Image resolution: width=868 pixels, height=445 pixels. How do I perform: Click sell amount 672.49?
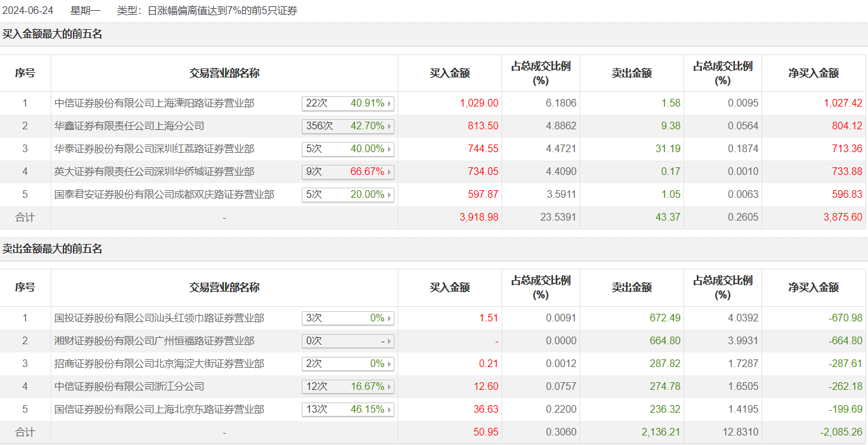click(665, 318)
